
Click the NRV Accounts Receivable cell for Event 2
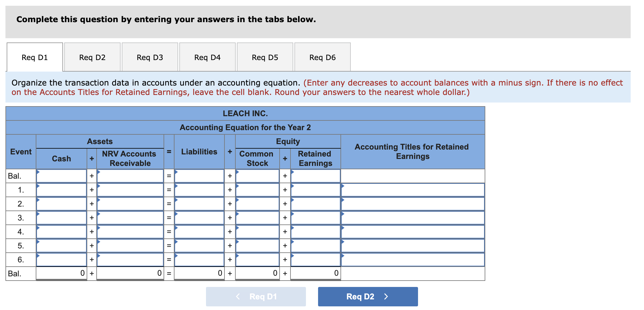(x=130, y=203)
